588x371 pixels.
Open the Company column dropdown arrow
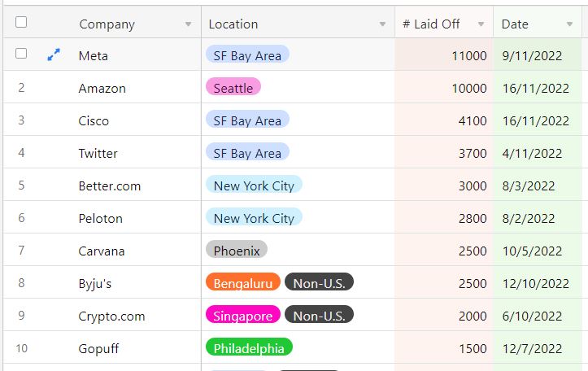tap(188, 24)
